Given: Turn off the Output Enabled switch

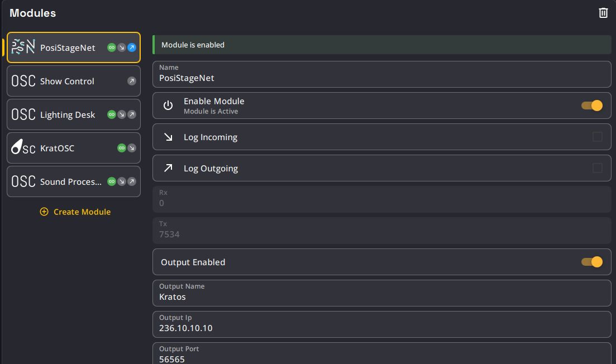Looking at the screenshot, I should (592, 262).
